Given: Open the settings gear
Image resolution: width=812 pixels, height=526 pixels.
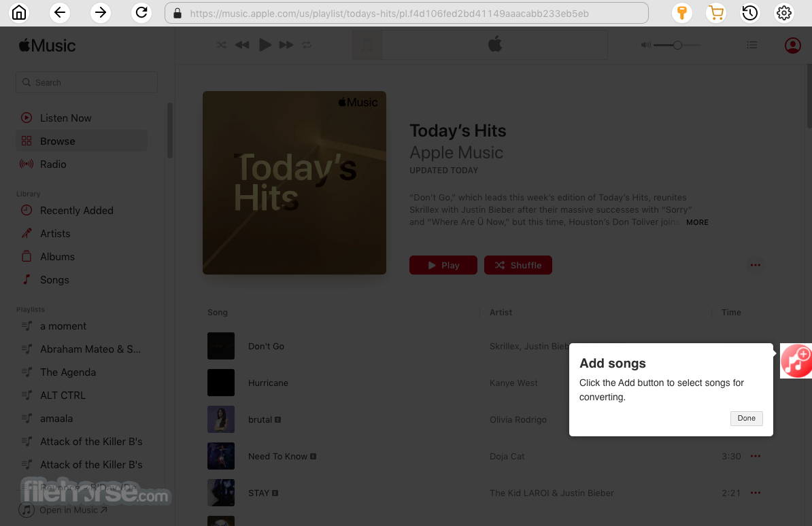Looking at the screenshot, I should tap(784, 13).
